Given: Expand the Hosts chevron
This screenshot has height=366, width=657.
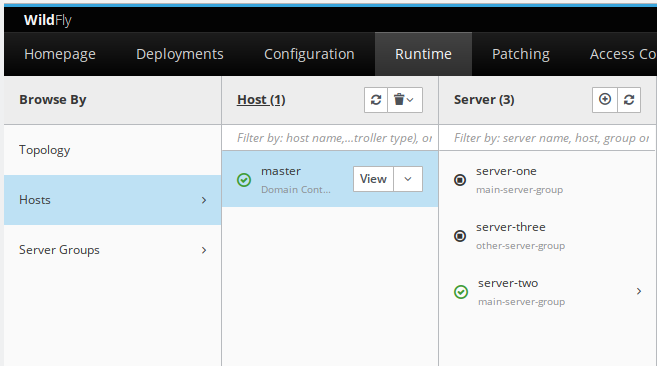Looking at the screenshot, I should (204, 200).
